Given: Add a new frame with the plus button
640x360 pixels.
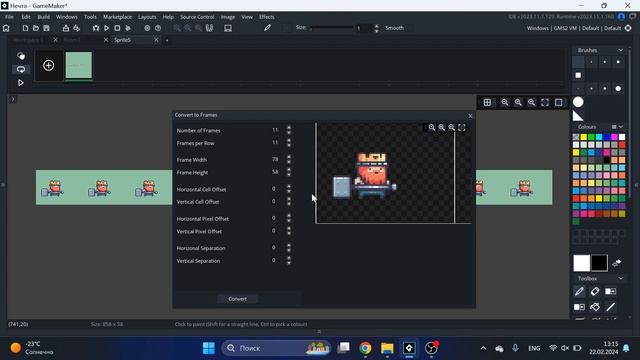Looking at the screenshot, I should click(49, 65).
